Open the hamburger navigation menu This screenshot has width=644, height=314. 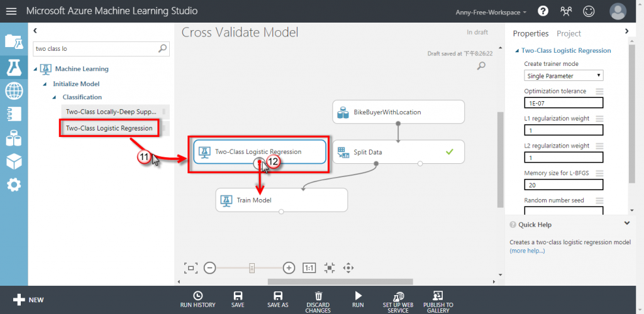point(11,11)
